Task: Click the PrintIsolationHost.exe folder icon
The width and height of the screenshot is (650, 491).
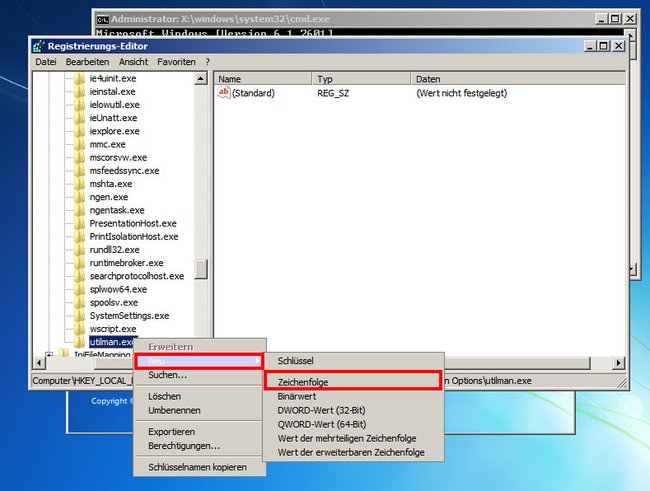Action: [80, 237]
